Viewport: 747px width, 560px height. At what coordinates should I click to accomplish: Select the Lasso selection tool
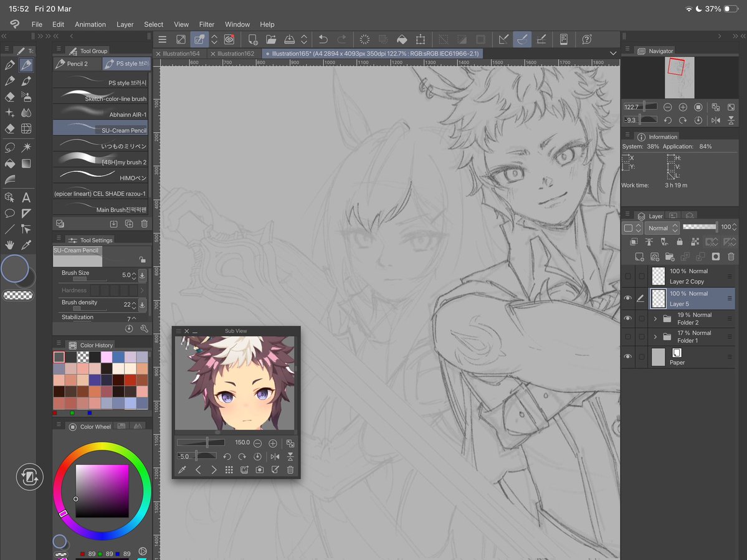9,147
